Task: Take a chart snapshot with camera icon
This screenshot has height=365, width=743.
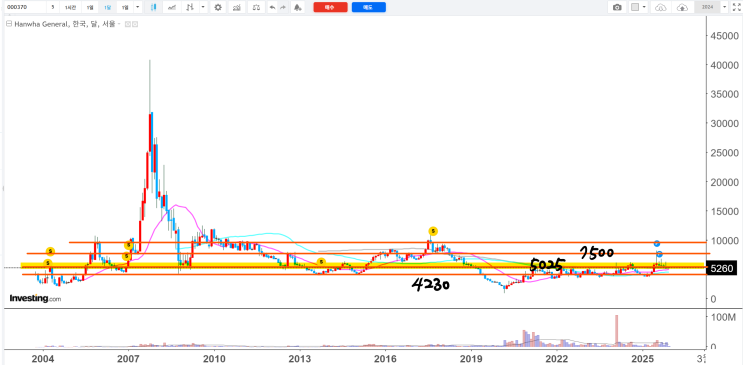Action: (x=617, y=7)
